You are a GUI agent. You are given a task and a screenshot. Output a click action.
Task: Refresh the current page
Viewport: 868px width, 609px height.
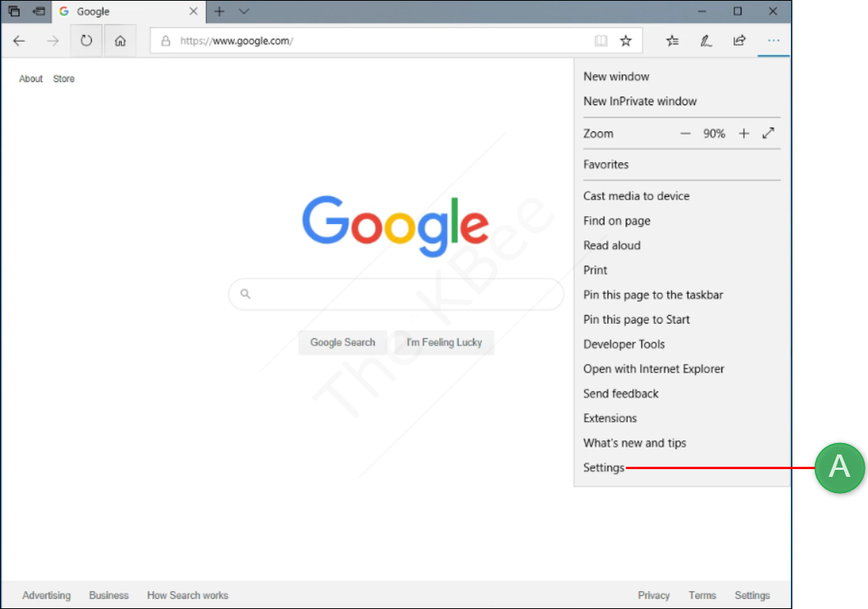[x=86, y=40]
